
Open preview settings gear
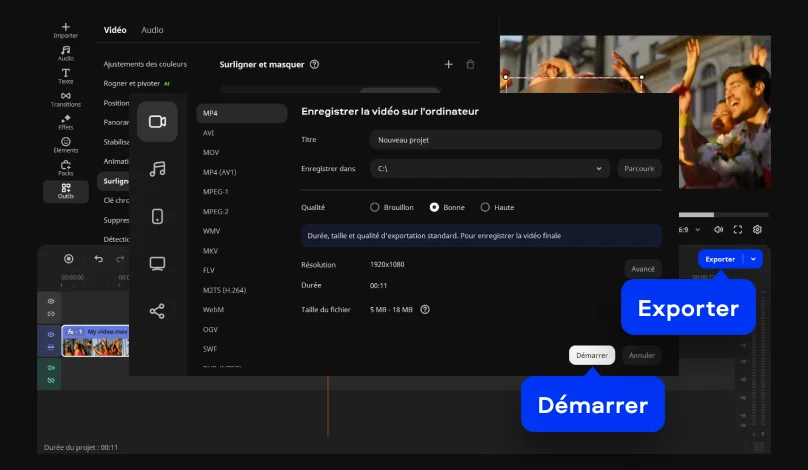click(757, 230)
